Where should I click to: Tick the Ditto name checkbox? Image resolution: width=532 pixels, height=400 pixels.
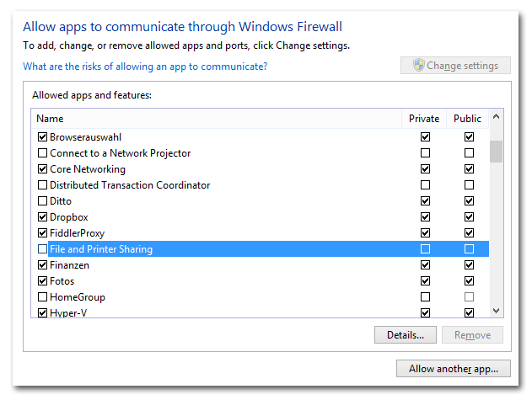tap(42, 201)
